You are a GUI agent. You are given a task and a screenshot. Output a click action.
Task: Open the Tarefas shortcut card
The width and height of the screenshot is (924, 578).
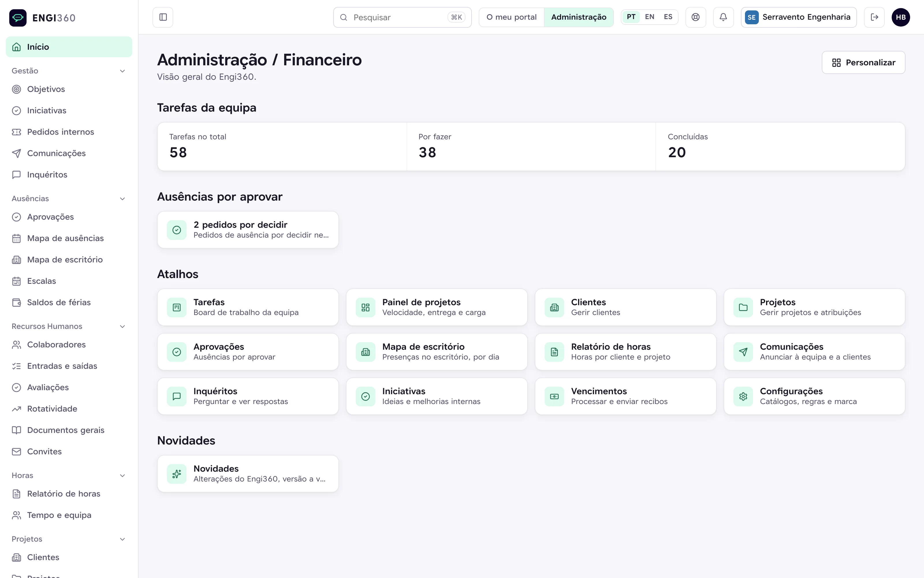248,307
